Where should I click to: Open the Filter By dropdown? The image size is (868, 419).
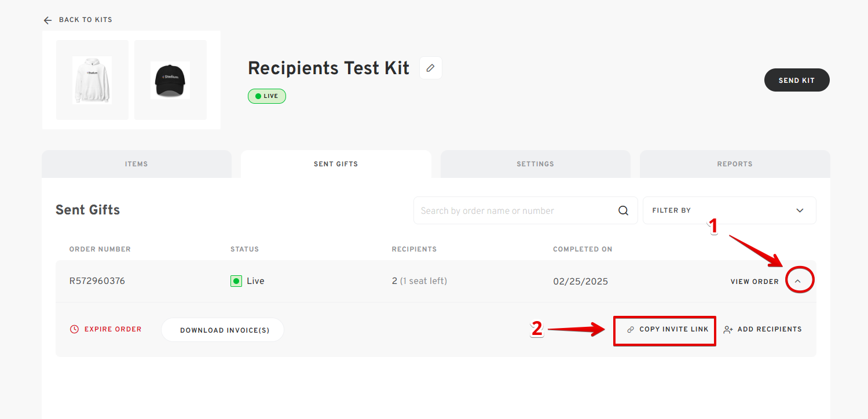(x=729, y=210)
